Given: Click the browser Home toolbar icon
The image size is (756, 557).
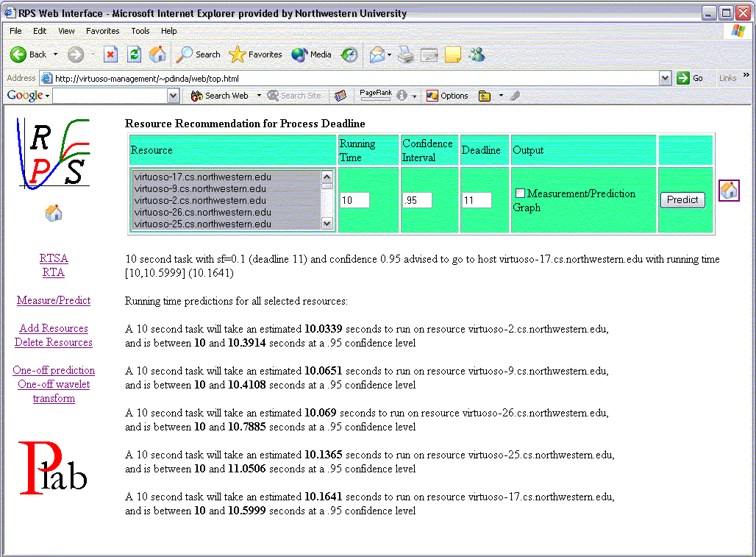Looking at the screenshot, I should (x=157, y=54).
